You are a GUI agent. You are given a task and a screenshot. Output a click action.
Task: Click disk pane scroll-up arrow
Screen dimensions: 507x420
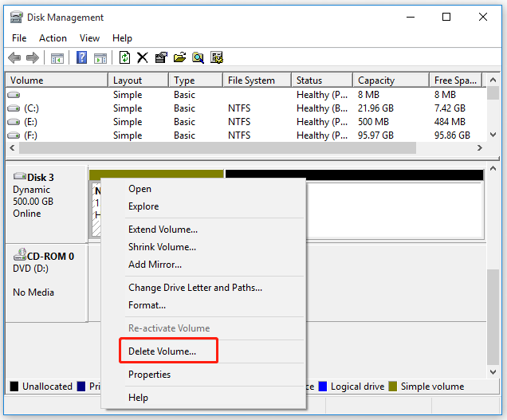tap(493, 168)
